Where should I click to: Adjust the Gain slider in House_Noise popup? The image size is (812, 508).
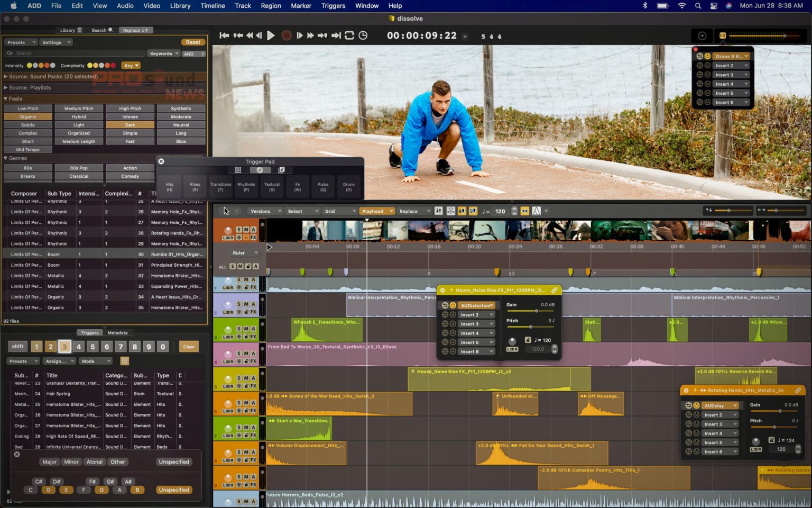tap(536, 311)
